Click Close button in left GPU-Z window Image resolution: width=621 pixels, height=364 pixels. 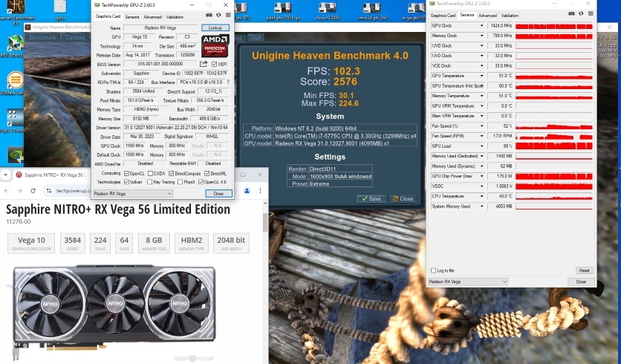pos(218,194)
